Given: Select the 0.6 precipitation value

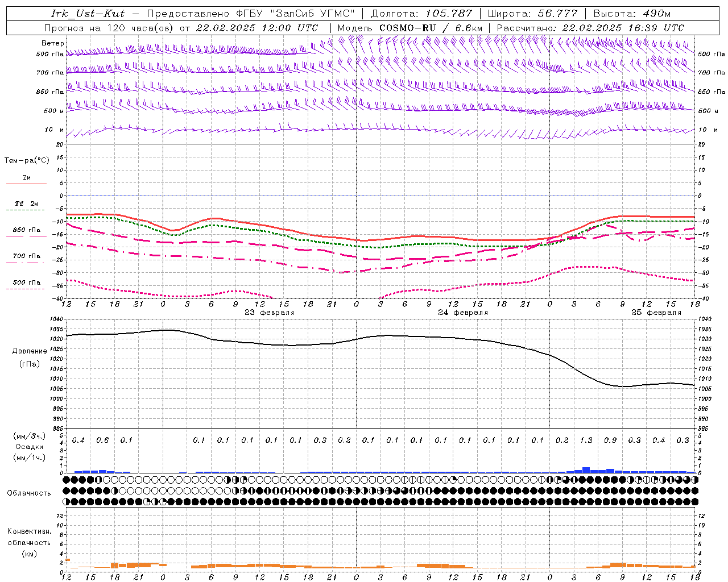Looking at the screenshot, I should pos(102,440).
